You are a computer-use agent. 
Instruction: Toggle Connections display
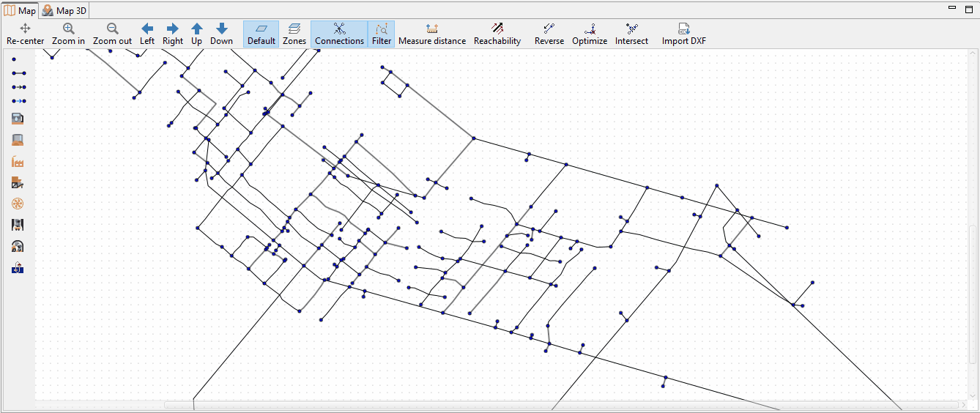339,34
